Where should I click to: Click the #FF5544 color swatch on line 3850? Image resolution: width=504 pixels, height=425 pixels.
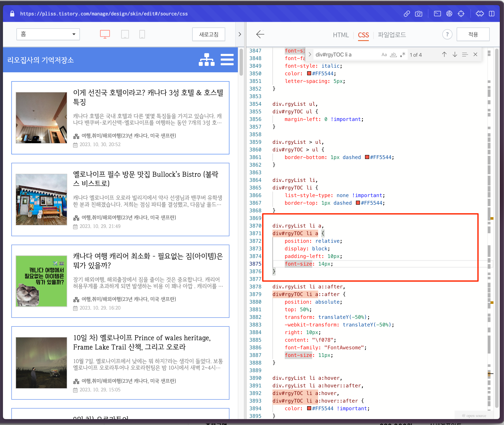[x=309, y=74]
